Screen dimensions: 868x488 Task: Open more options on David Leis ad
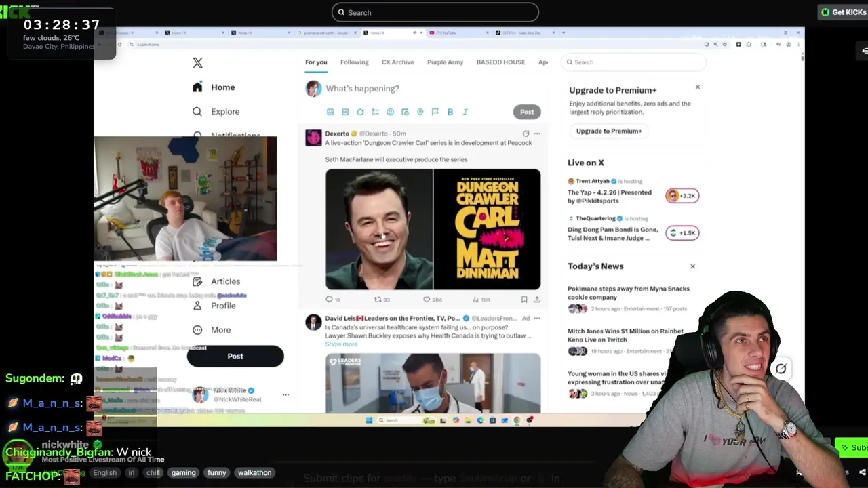coord(537,318)
